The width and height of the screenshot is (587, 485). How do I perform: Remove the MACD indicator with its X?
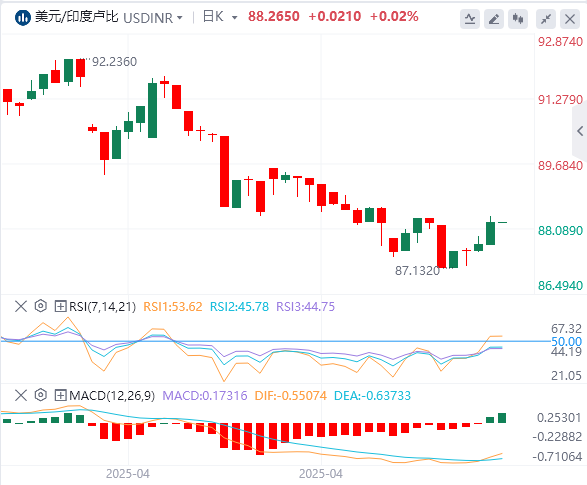coord(21,395)
